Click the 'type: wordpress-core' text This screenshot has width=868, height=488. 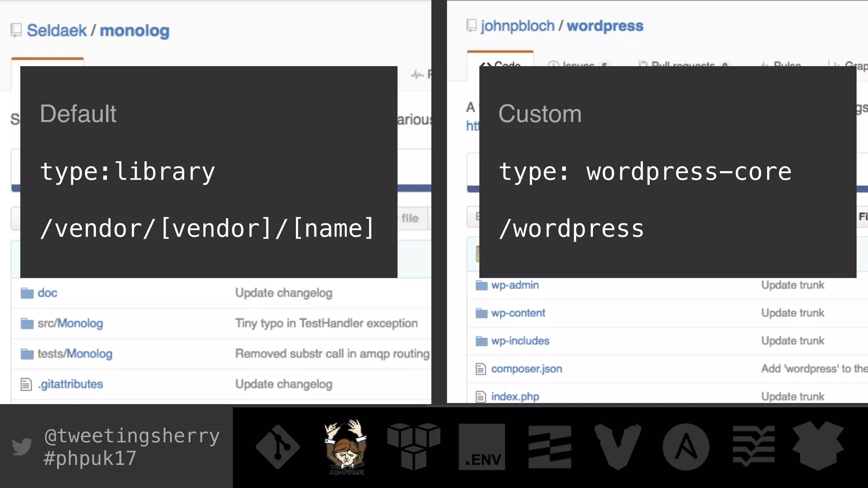pos(645,172)
